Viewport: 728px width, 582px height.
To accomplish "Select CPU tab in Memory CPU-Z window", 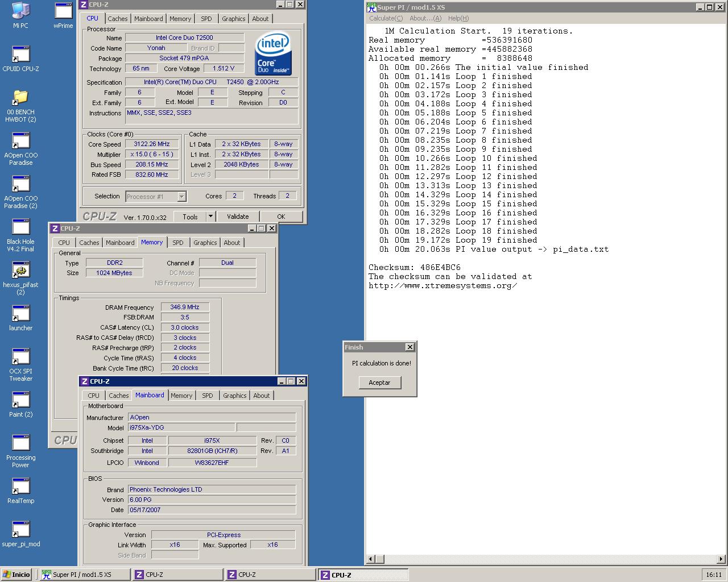I will [64, 243].
